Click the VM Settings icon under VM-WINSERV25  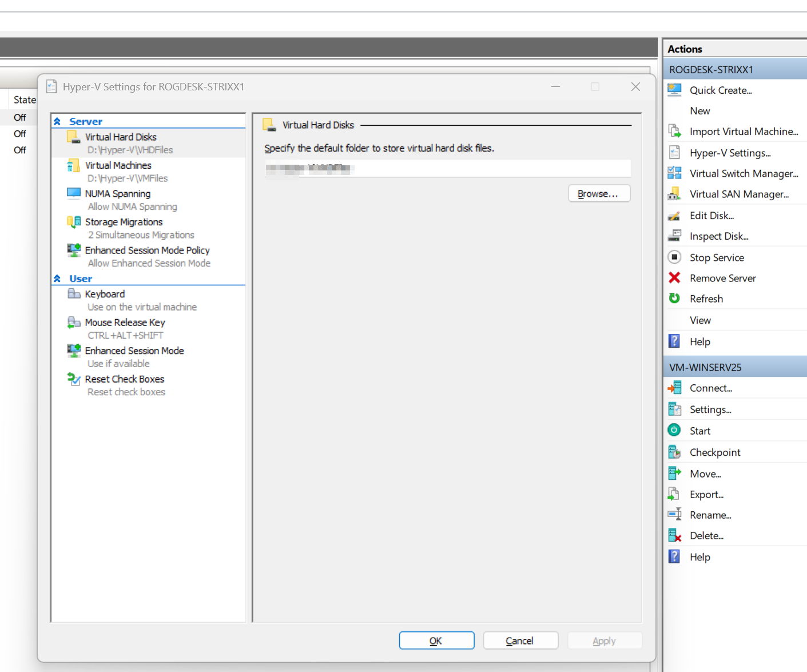click(x=674, y=409)
